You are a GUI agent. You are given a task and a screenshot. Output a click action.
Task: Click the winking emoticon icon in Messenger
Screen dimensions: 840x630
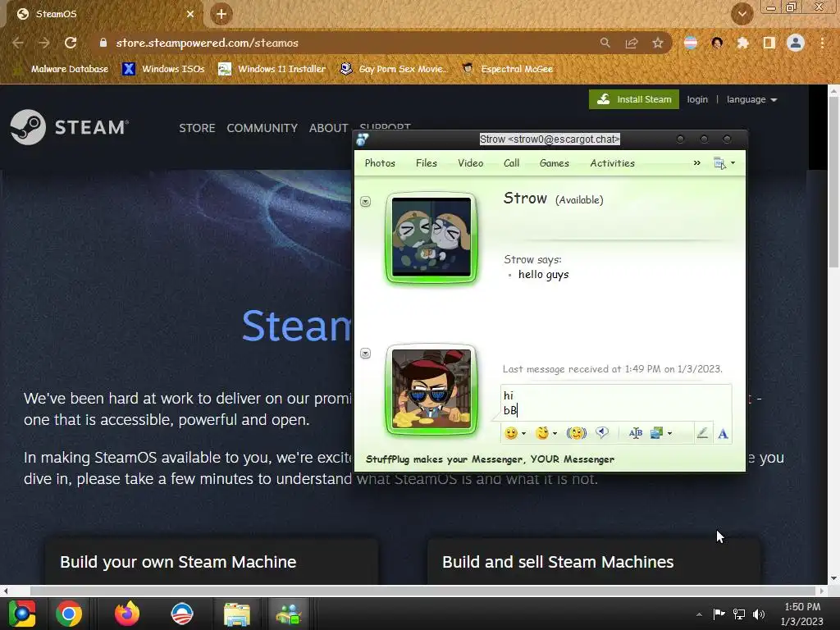point(542,433)
